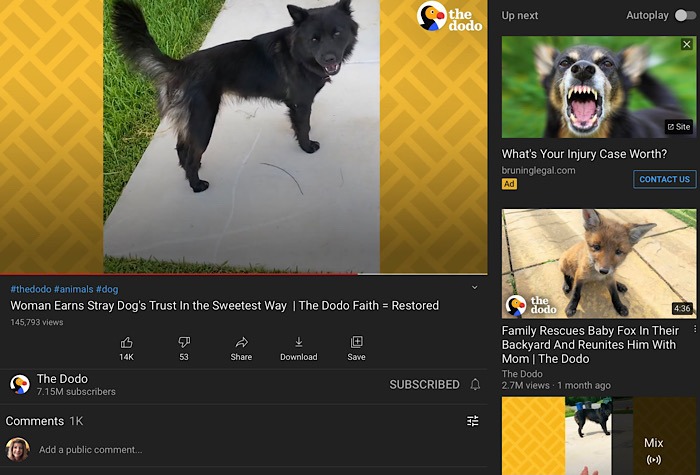Save video to a playlist
Viewport: 700px width, 475px height.
point(356,343)
